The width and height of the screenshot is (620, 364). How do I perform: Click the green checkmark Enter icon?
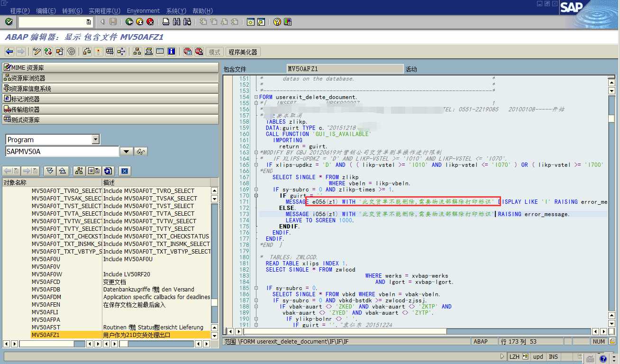click(9, 22)
